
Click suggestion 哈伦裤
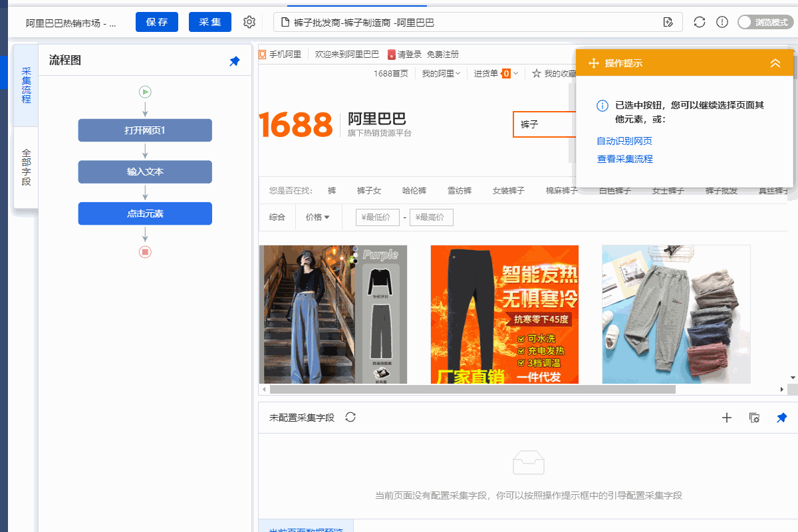click(414, 191)
